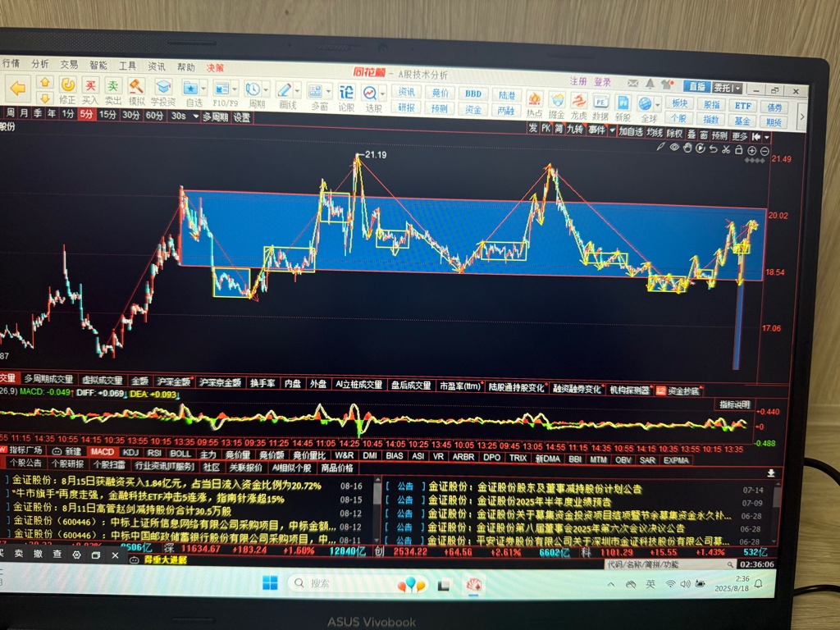Click the BBD button
Image resolution: width=840 pixels, height=630 pixels.
click(473, 94)
